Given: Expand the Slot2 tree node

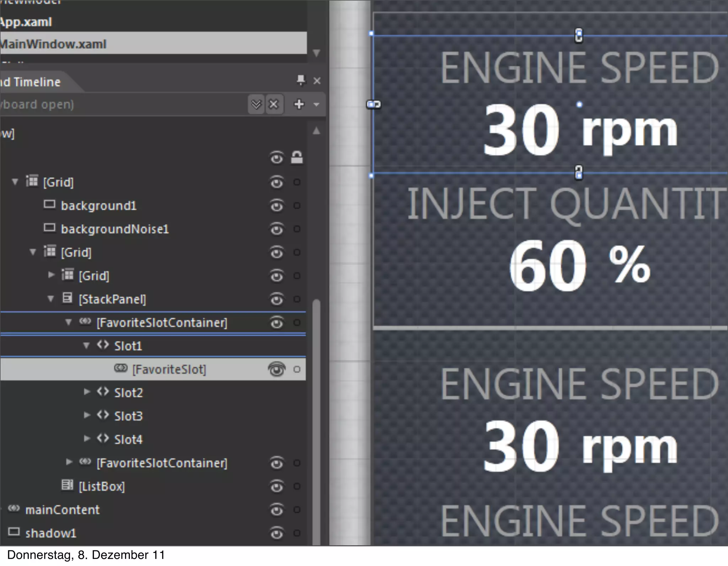Looking at the screenshot, I should 86,392.
